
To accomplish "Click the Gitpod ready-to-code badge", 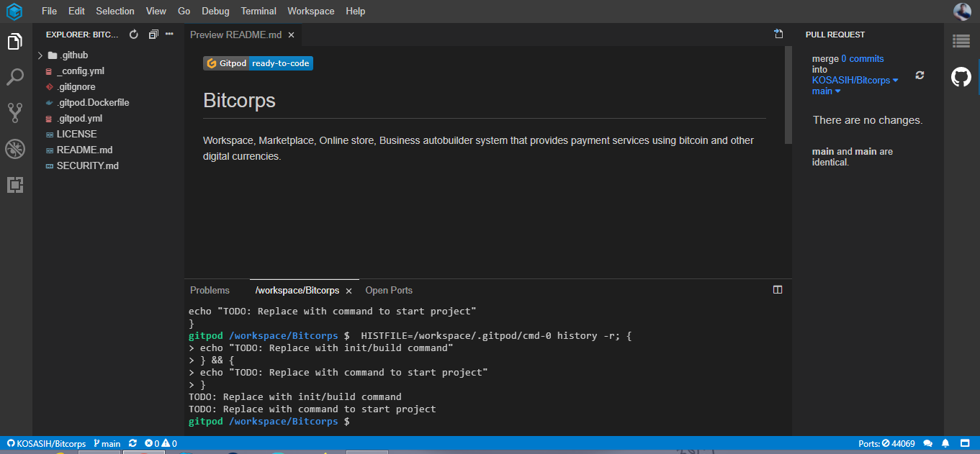I will click(x=258, y=63).
